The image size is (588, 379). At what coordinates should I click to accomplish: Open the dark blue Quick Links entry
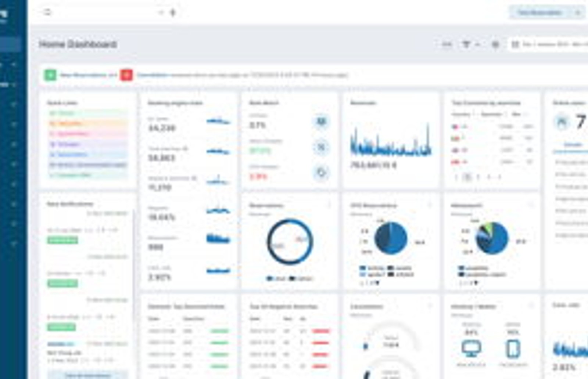tap(88, 165)
